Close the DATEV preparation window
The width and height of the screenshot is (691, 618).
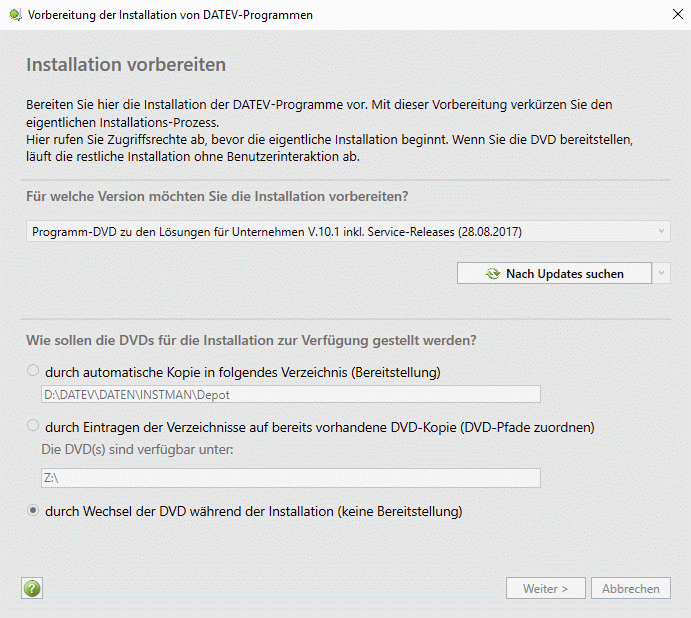click(678, 15)
